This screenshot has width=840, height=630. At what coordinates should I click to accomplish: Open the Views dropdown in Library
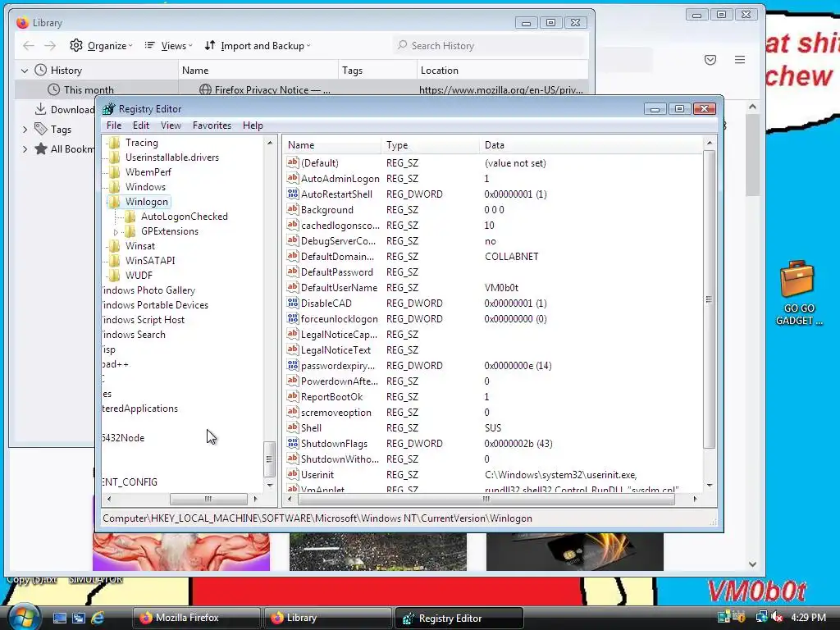click(168, 46)
